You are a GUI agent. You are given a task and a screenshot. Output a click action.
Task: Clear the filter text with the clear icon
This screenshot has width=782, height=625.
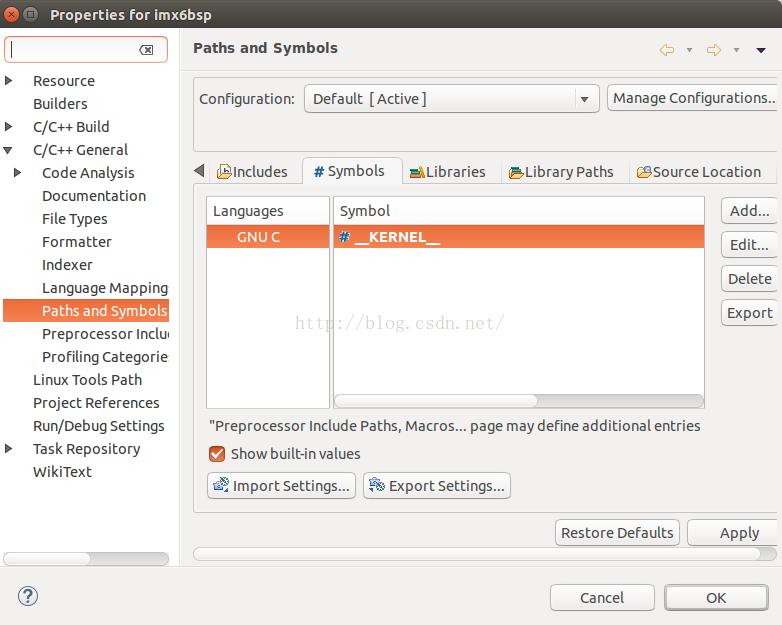pos(146,50)
